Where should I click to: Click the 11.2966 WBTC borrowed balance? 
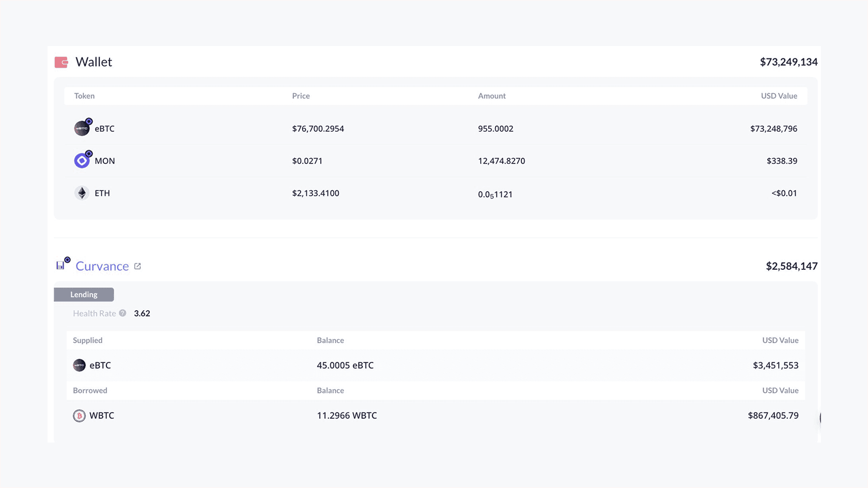pyautogui.click(x=347, y=416)
